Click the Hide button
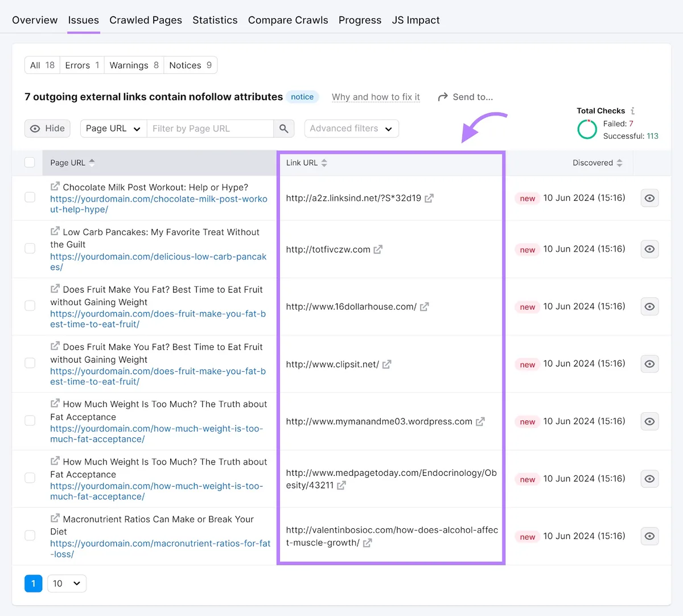The width and height of the screenshot is (683, 616). tap(47, 129)
